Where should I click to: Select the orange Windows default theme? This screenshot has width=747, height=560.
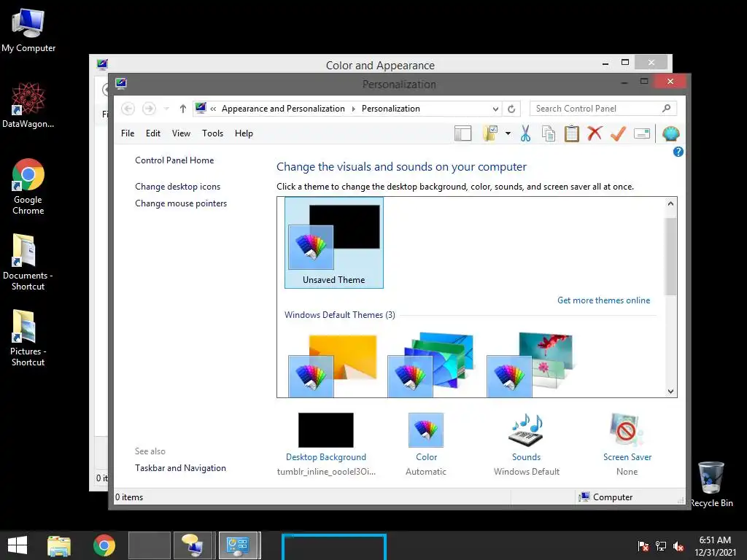333,365
